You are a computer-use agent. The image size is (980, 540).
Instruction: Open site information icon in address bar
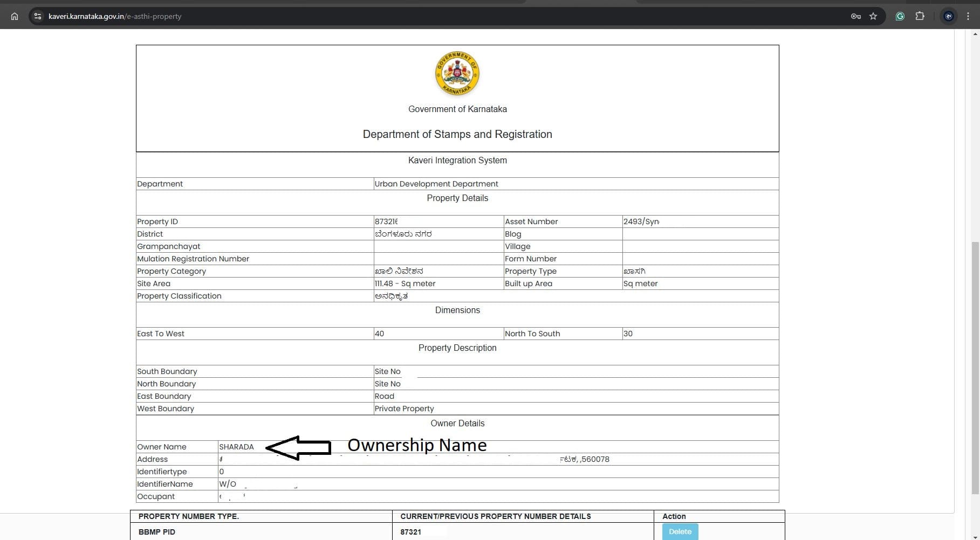tap(38, 16)
